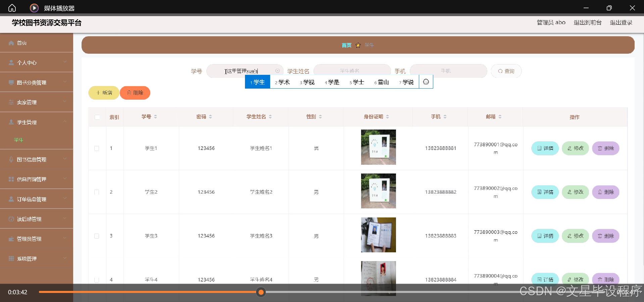
Task: Focus the 手机 search input
Action: pyautogui.click(x=448, y=71)
